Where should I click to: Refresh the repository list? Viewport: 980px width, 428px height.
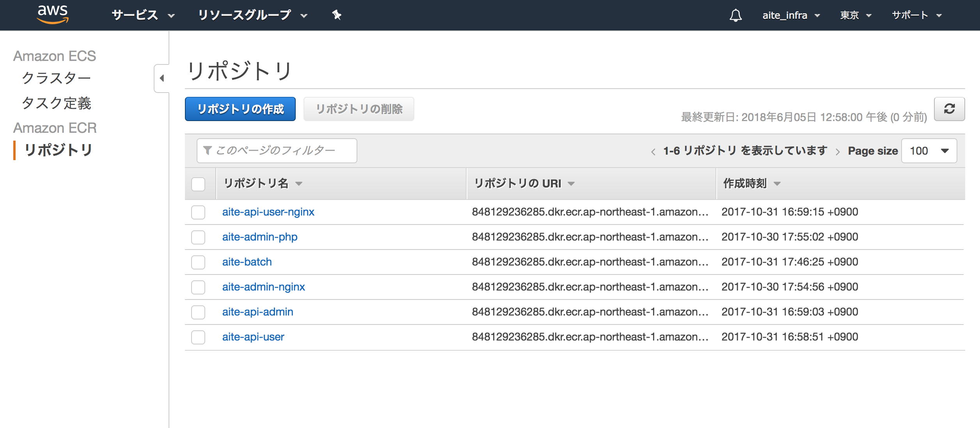click(x=949, y=109)
